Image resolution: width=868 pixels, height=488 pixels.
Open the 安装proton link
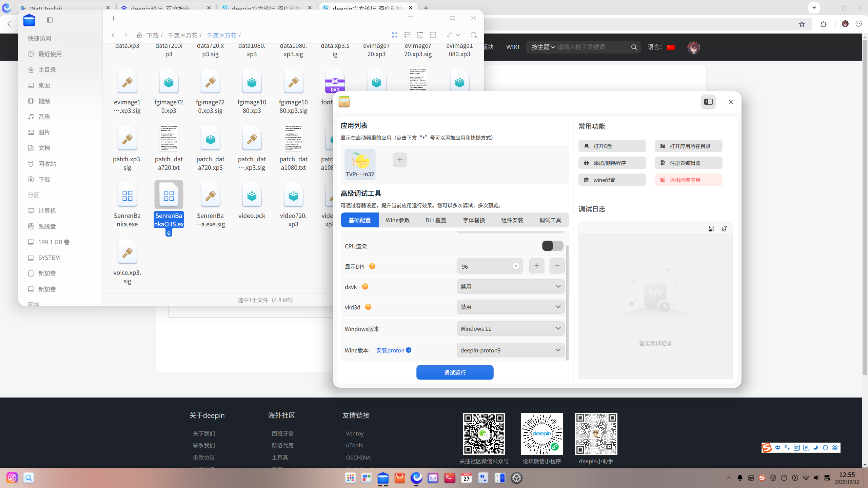pos(394,350)
